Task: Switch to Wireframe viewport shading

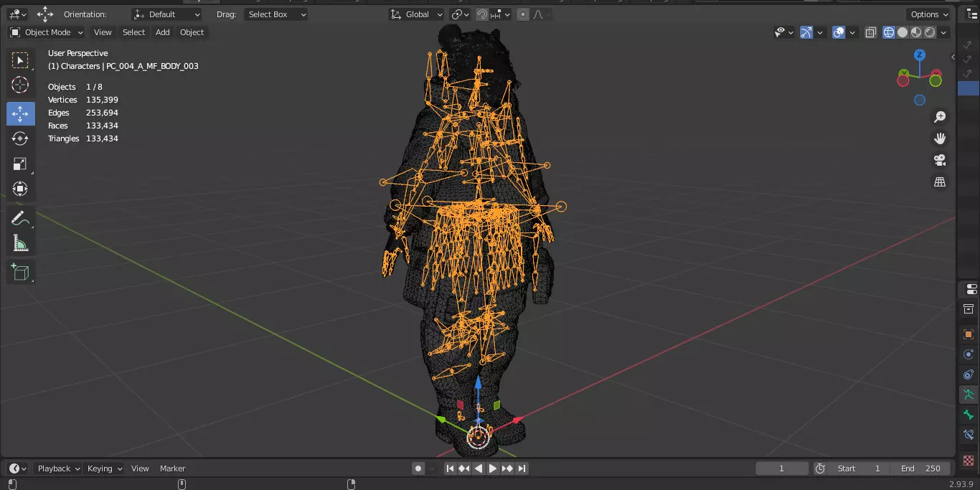Action: (x=889, y=32)
